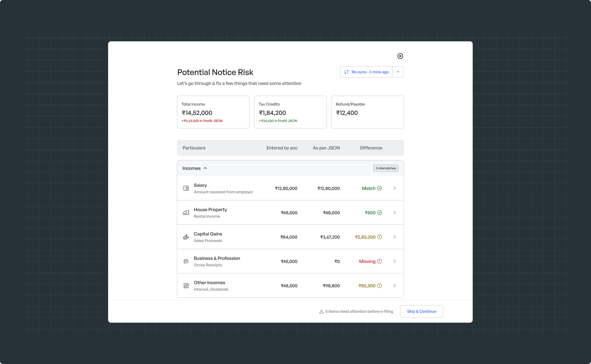The width and height of the screenshot is (591, 364).
Task: Click the Difference column header
Action: point(371,148)
